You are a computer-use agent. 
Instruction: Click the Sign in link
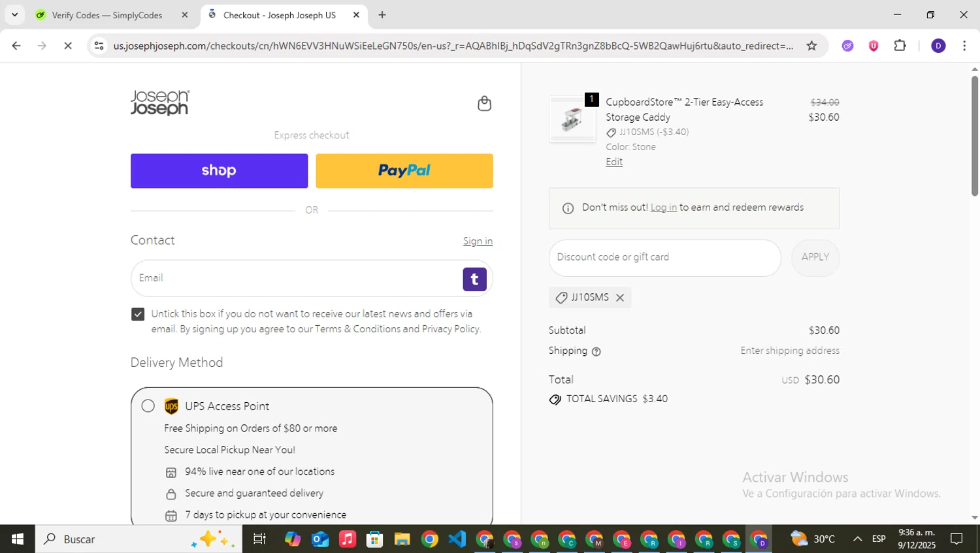478,241
